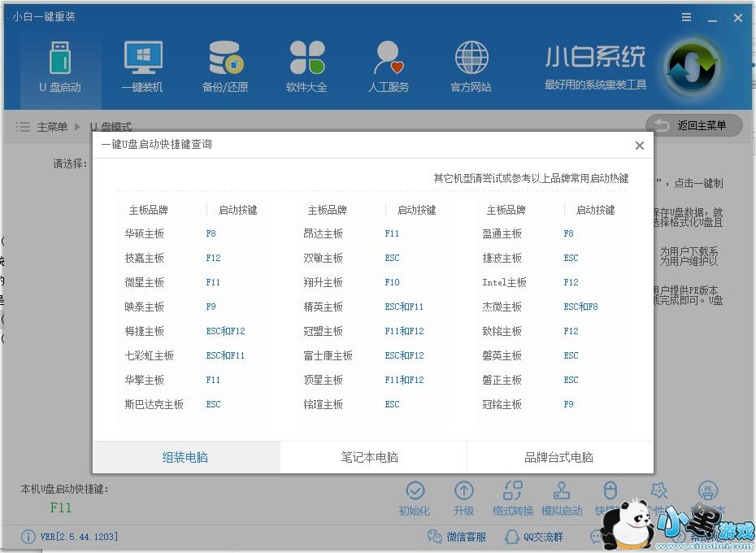
Task: Select 富士康主板 row
Action: (x=372, y=355)
